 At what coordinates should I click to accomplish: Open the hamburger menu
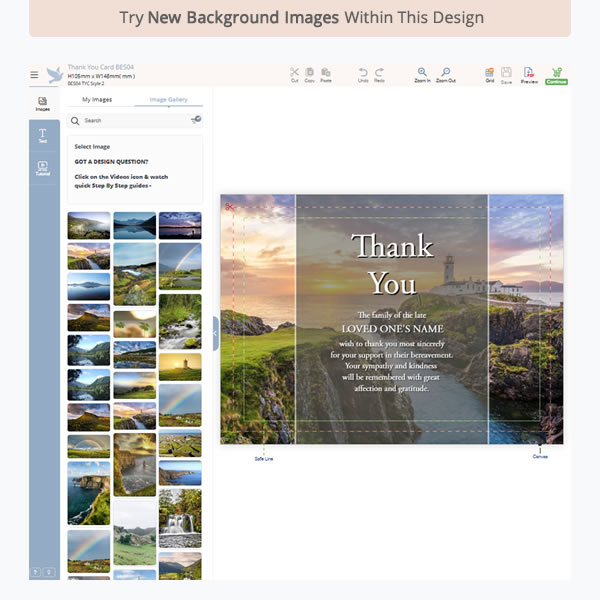point(34,75)
